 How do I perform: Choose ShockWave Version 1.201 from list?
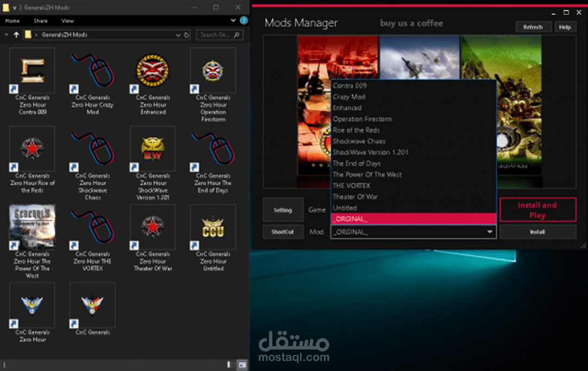pyautogui.click(x=414, y=152)
